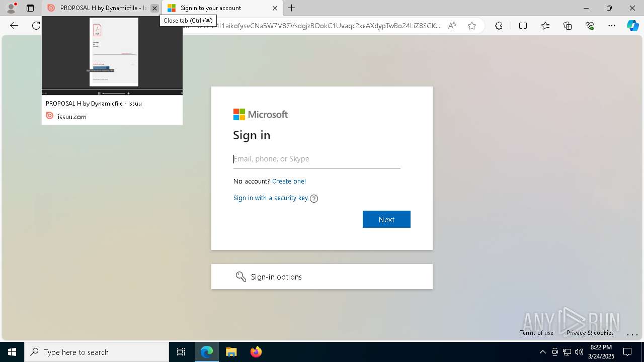Open the Collections icon
The image size is (644, 362).
[568, 26]
